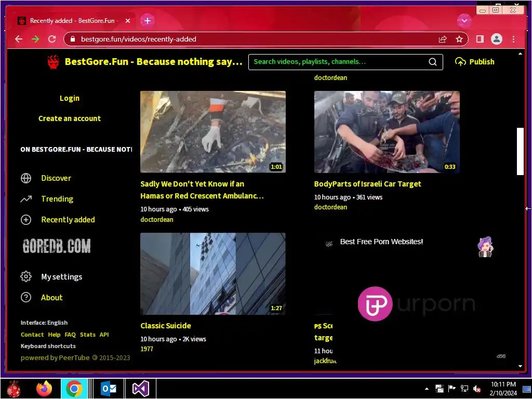Switch to Chrome on the taskbar
Screen dimensions: 532x399
[x=74, y=389]
